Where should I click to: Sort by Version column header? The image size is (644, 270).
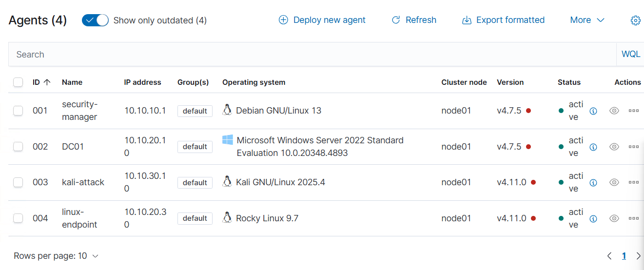pyautogui.click(x=510, y=82)
